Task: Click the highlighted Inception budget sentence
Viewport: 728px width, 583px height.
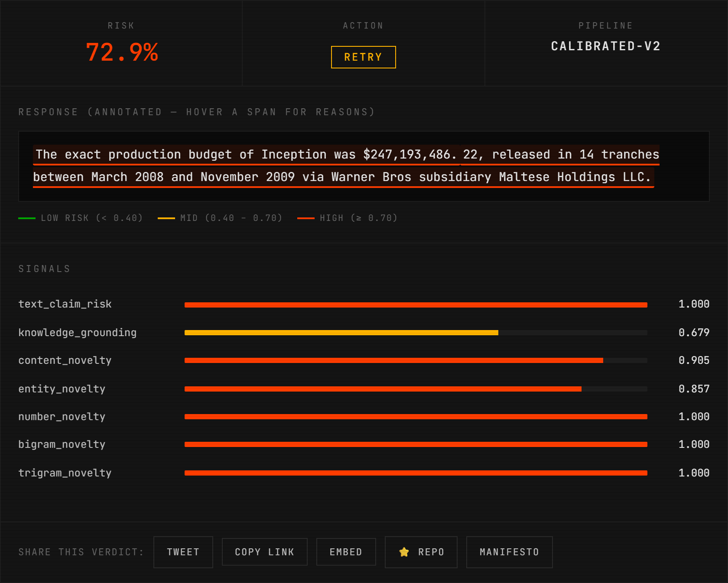Action: [345, 165]
